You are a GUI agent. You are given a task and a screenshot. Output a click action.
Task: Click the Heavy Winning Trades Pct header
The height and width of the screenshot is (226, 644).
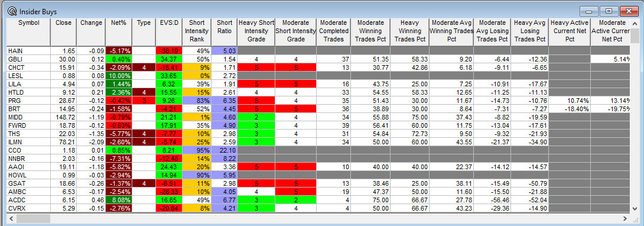tap(410, 31)
